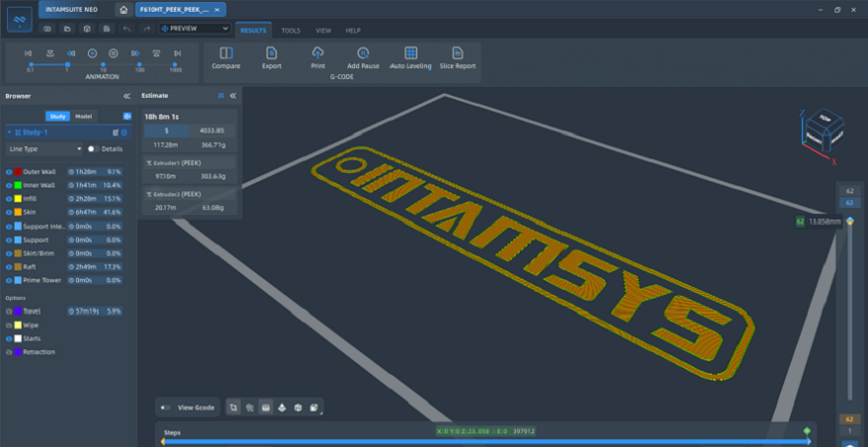868x447 pixels.
Task: Switch to the RESULTS tab
Action: [x=253, y=31]
